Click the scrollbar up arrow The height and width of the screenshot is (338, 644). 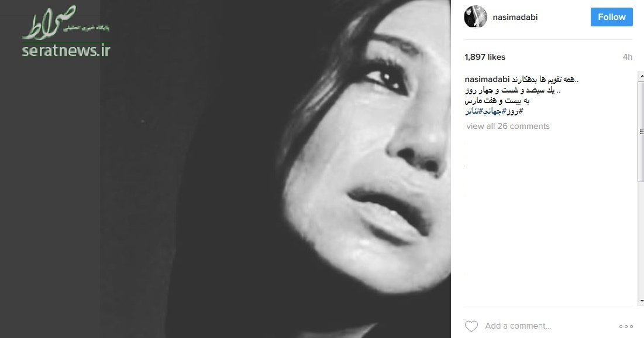tap(641, 76)
